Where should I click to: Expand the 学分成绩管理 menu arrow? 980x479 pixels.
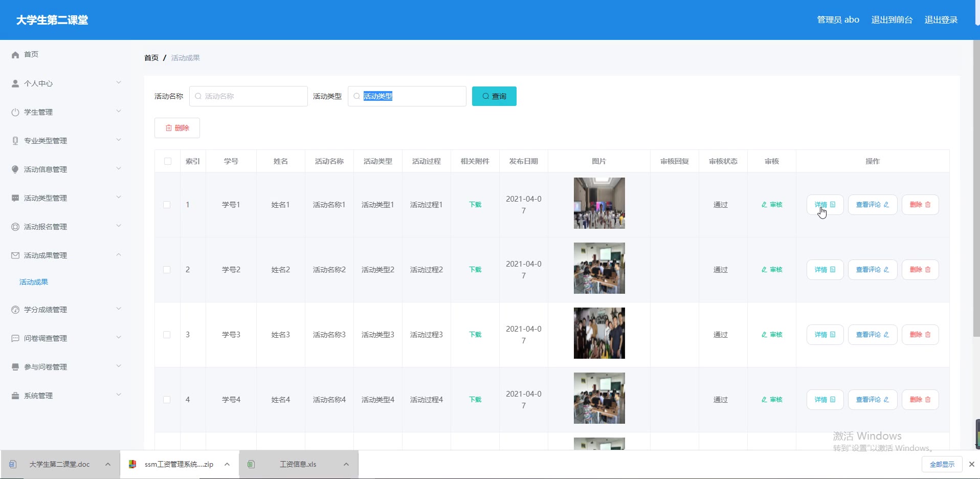(119, 309)
